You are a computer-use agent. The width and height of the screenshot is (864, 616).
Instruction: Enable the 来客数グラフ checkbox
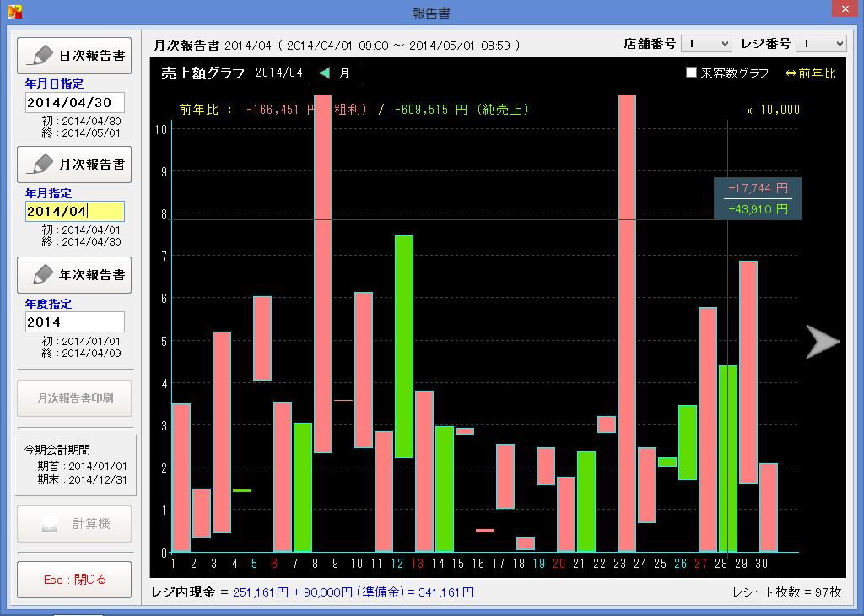point(691,73)
